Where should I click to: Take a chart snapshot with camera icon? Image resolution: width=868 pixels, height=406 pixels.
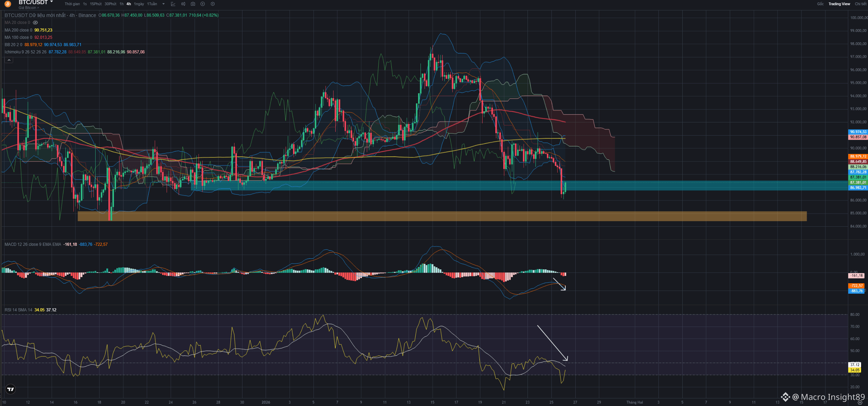[193, 4]
